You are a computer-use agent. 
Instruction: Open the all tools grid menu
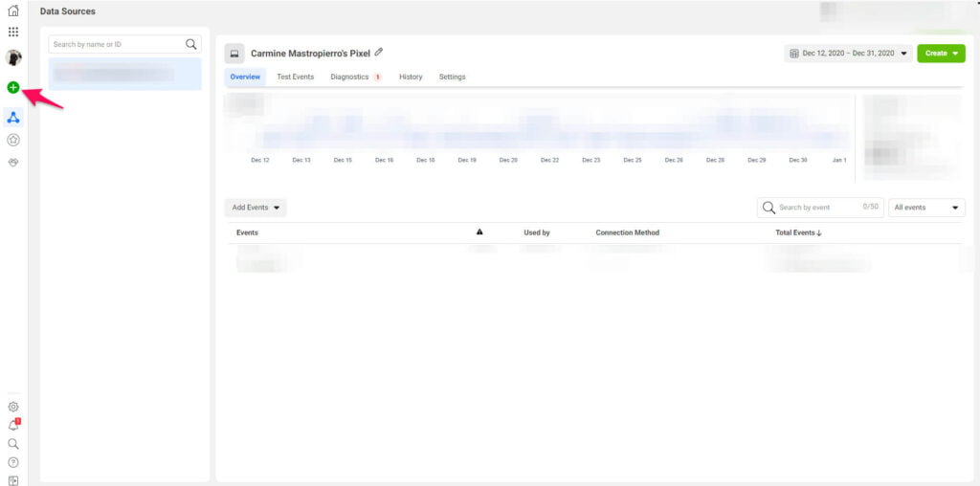click(x=13, y=32)
